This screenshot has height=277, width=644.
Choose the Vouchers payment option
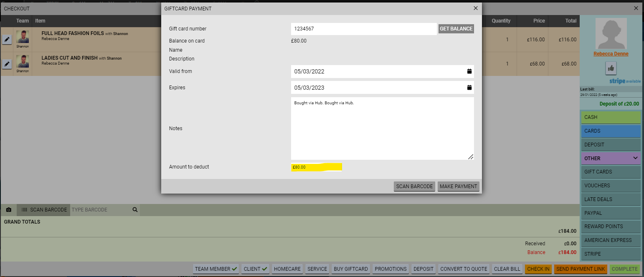click(610, 186)
